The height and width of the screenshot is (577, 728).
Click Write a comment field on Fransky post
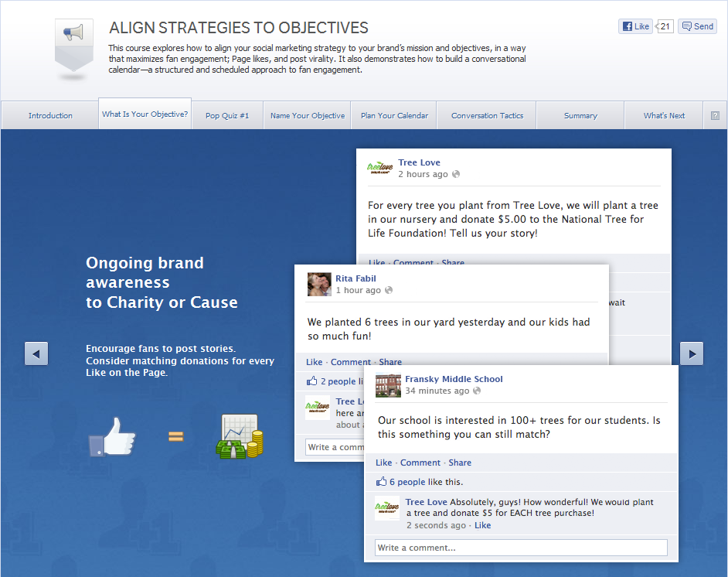click(x=521, y=548)
